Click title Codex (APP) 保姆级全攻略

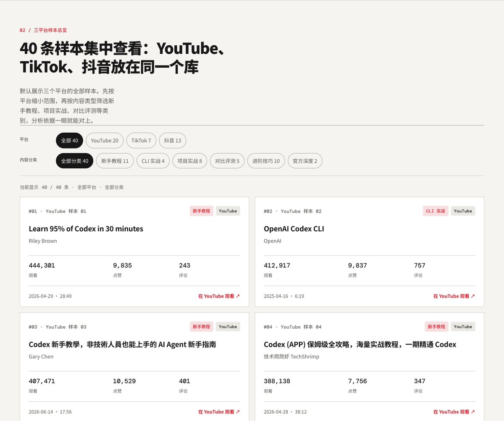point(360,345)
